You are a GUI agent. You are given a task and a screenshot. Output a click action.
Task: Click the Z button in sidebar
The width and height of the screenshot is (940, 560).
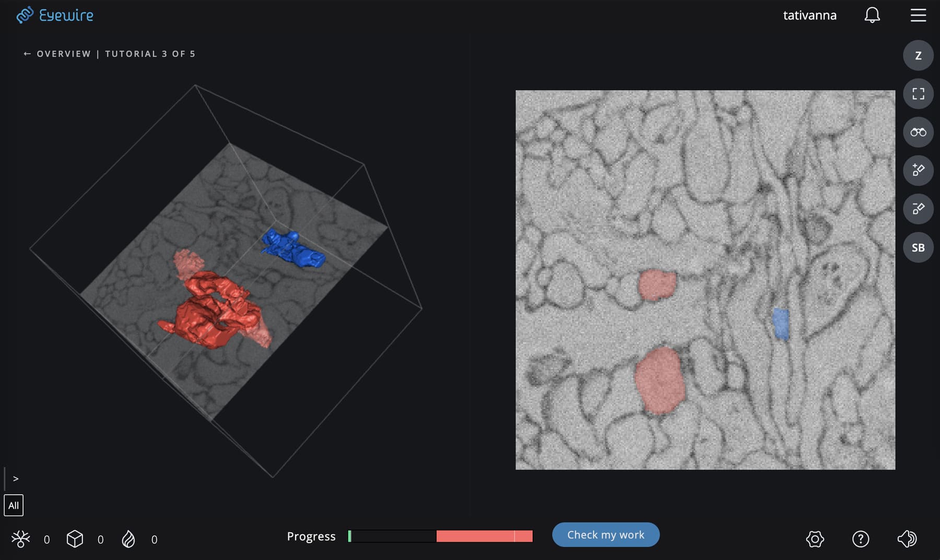coord(918,55)
